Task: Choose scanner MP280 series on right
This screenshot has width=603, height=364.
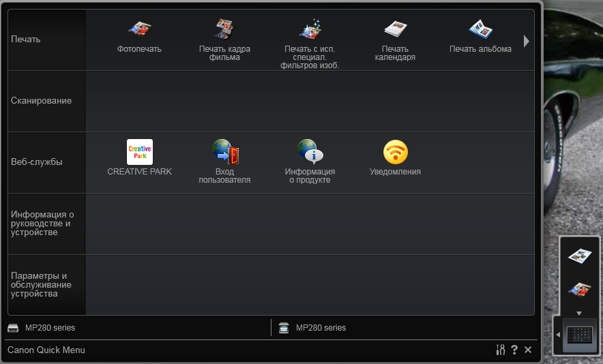Action: coord(321,328)
